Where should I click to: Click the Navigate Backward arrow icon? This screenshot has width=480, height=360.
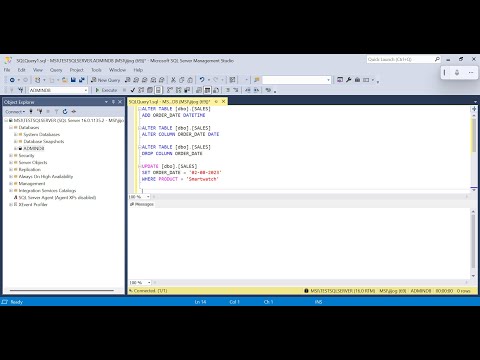point(12,80)
